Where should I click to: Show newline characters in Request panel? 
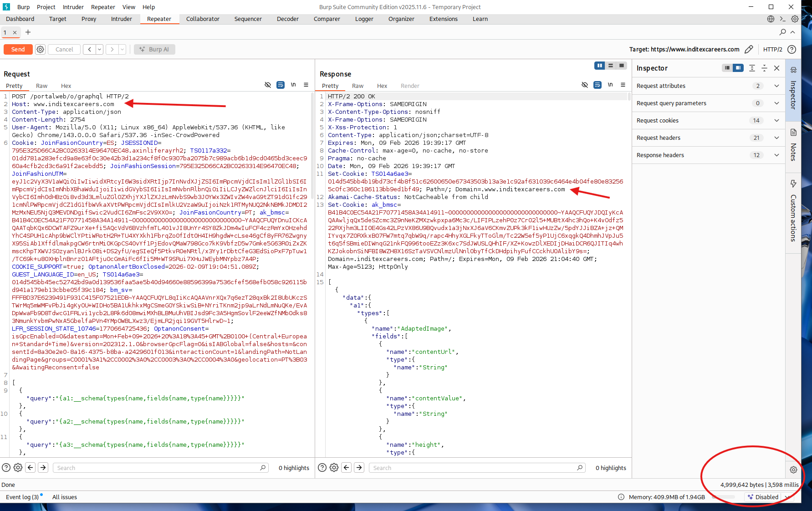293,85
